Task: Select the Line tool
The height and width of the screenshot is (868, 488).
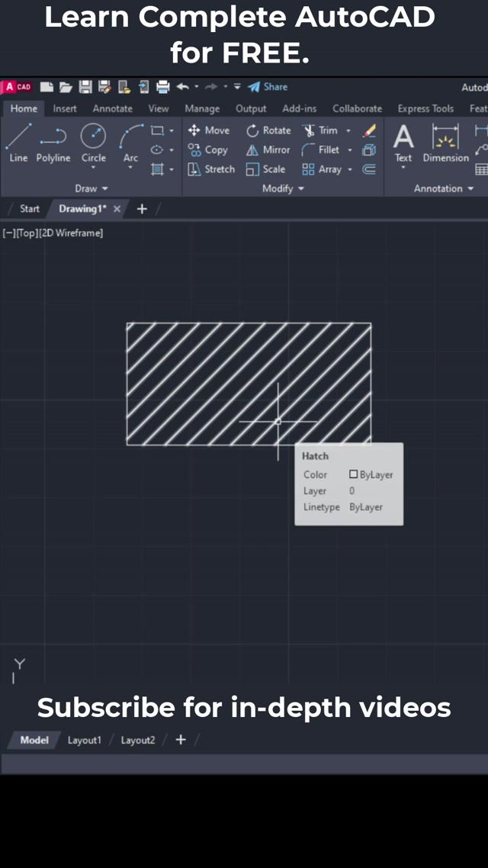Action: [18, 143]
